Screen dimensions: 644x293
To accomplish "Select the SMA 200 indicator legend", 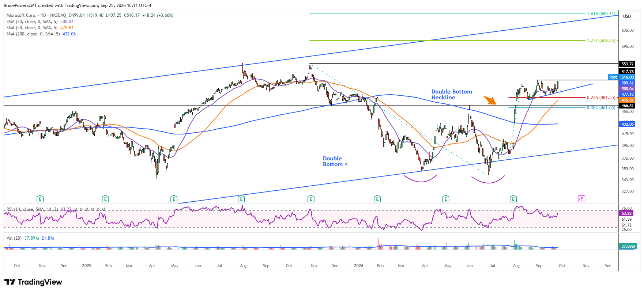I will 41,34.
